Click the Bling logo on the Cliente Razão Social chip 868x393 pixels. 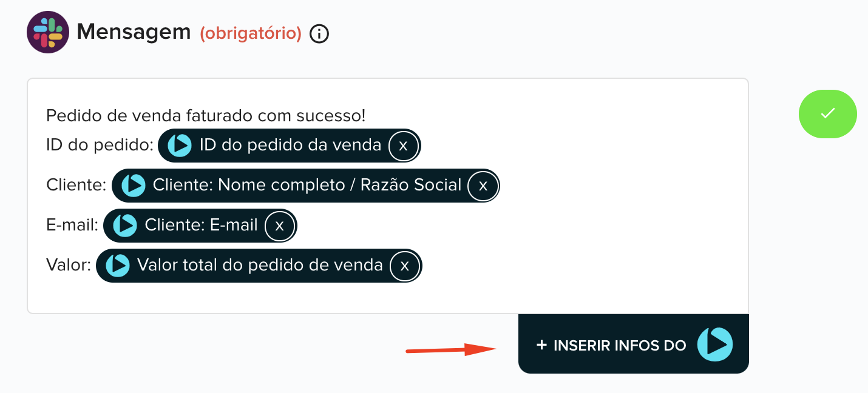click(x=132, y=186)
